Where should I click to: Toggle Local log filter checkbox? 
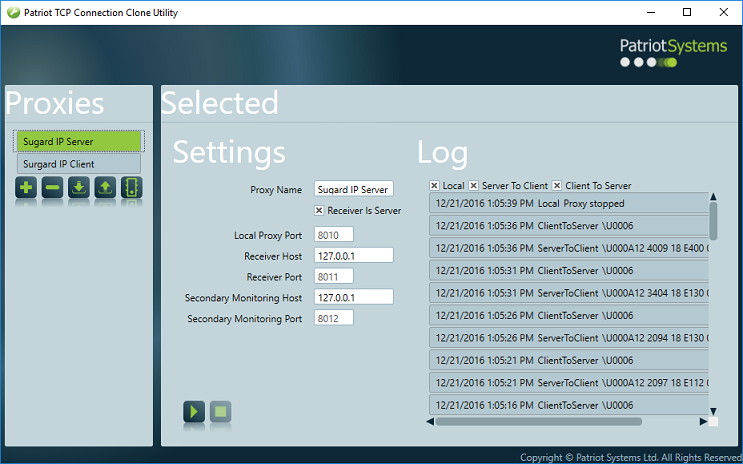[434, 186]
